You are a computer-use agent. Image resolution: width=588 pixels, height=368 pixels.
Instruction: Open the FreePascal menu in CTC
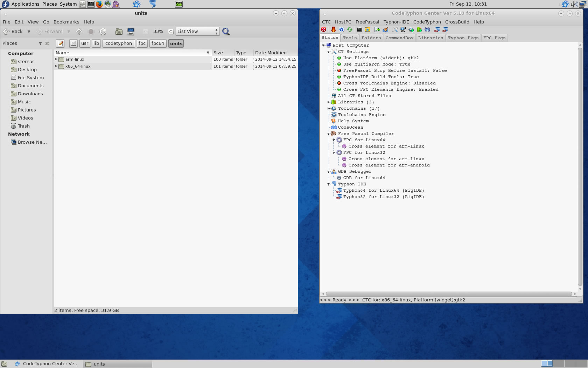[x=367, y=22]
